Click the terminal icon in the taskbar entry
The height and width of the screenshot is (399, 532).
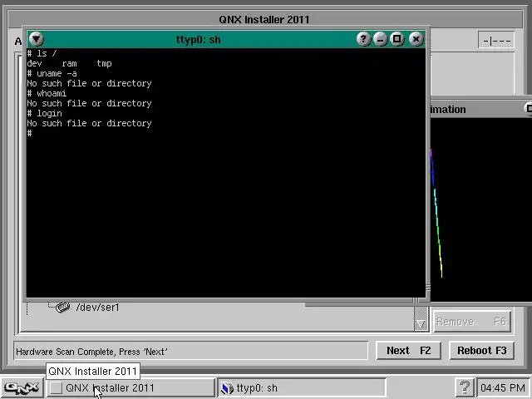[227, 388]
